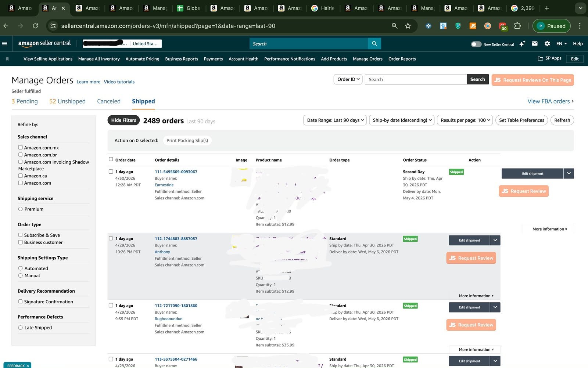Open the Date Range: Last 90 days dropdown
The image size is (588, 368).
[x=335, y=120]
